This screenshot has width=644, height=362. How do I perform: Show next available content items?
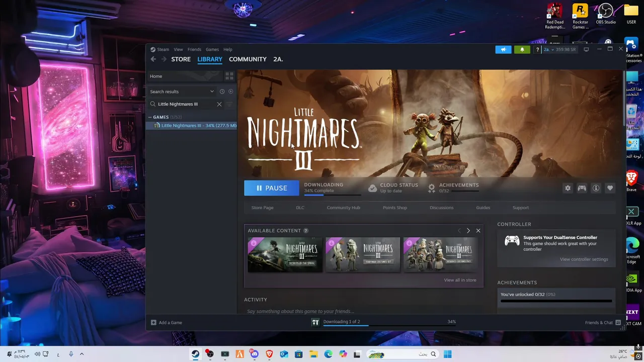click(x=468, y=231)
